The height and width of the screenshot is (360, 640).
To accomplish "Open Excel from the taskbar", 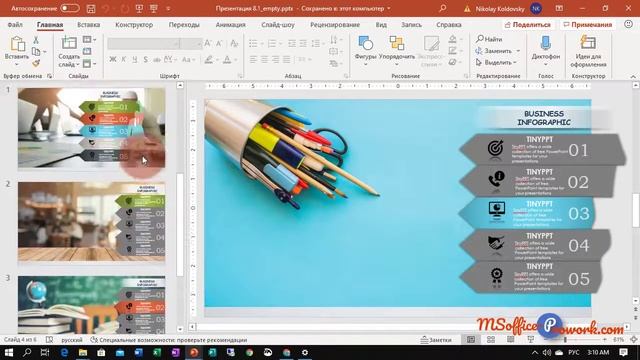I will pyautogui.click(x=157, y=352).
